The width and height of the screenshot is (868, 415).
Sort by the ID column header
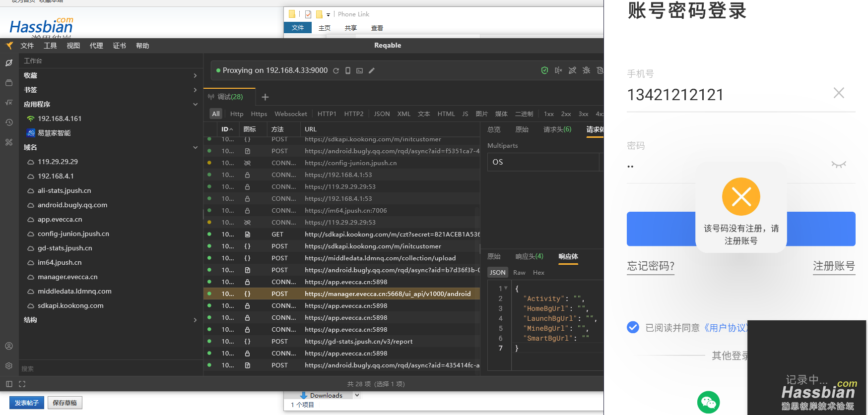click(x=227, y=129)
